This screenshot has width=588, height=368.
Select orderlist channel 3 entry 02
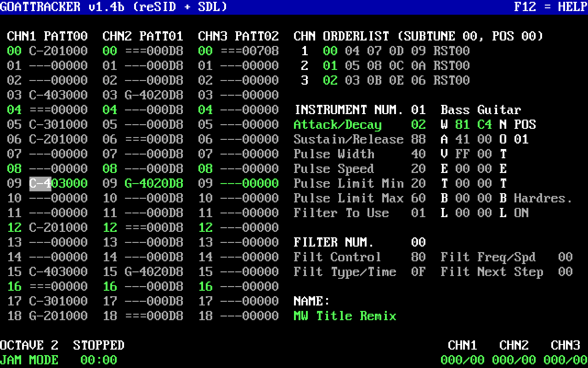330,80
